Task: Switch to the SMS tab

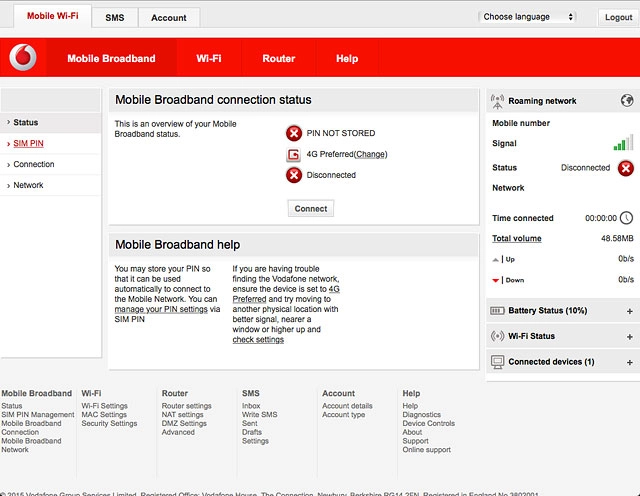Action: (x=115, y=18)
